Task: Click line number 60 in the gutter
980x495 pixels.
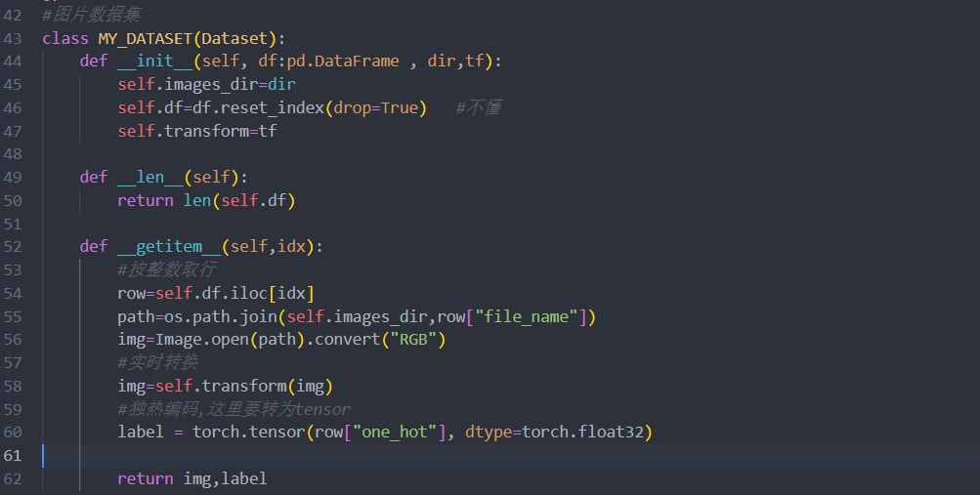Action: click(x=13, y=432)
